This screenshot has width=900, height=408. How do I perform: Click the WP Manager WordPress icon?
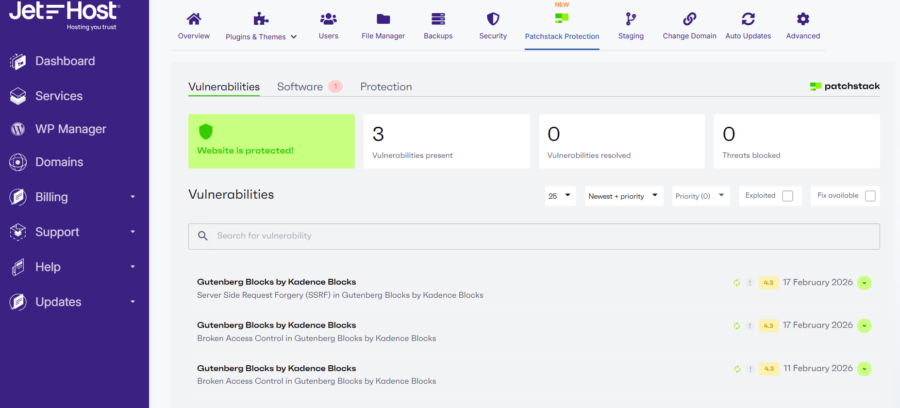(x=18, y=129)
